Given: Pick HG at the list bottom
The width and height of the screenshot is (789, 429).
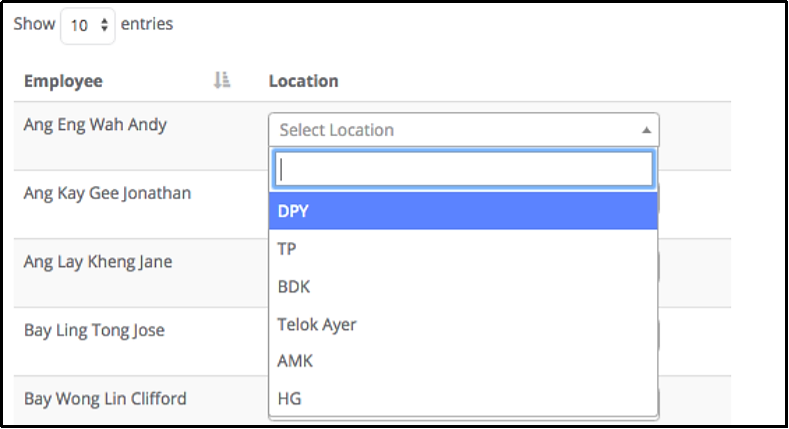Looking at the screenshot, I should pyautogui.click(x=463, y=398).
